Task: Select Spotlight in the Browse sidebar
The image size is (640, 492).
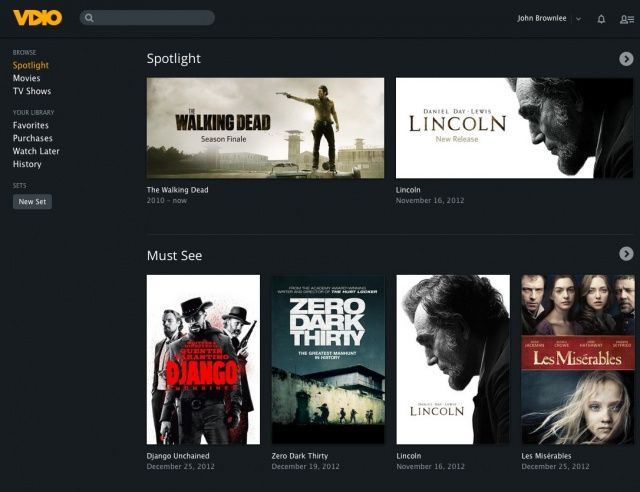Action: [x=31, y=66]
